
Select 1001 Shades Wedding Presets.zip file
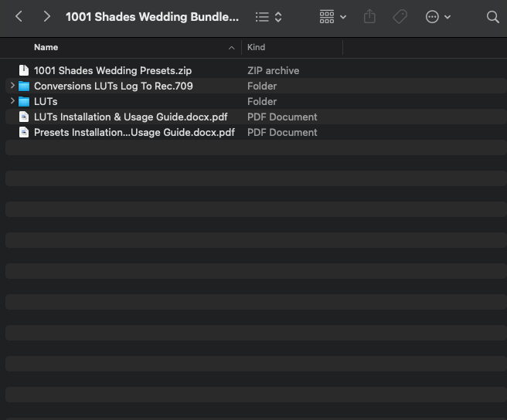coord(112,70)
